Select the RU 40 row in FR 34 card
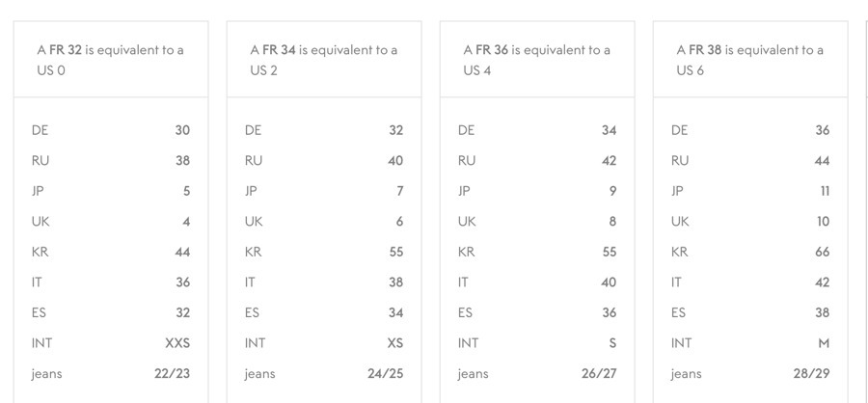Viewport: 868px width, 403px height. pos(323,161)
